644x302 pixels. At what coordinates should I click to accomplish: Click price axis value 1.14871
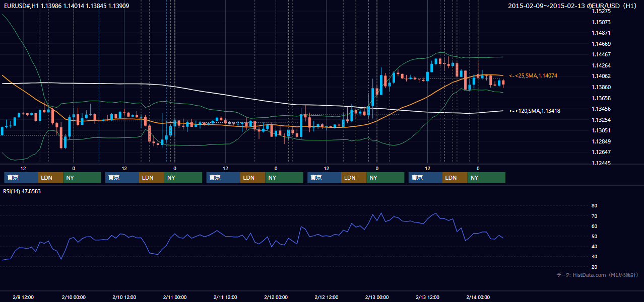601,33
